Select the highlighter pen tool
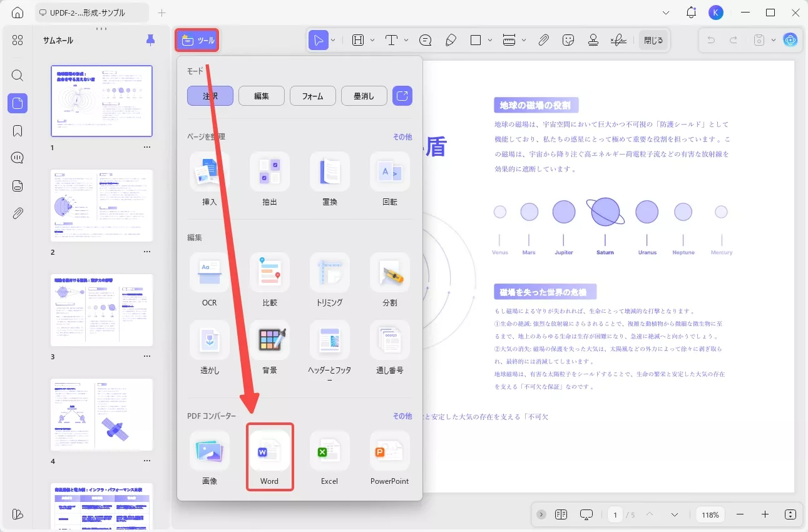 (x=451, y=39)
